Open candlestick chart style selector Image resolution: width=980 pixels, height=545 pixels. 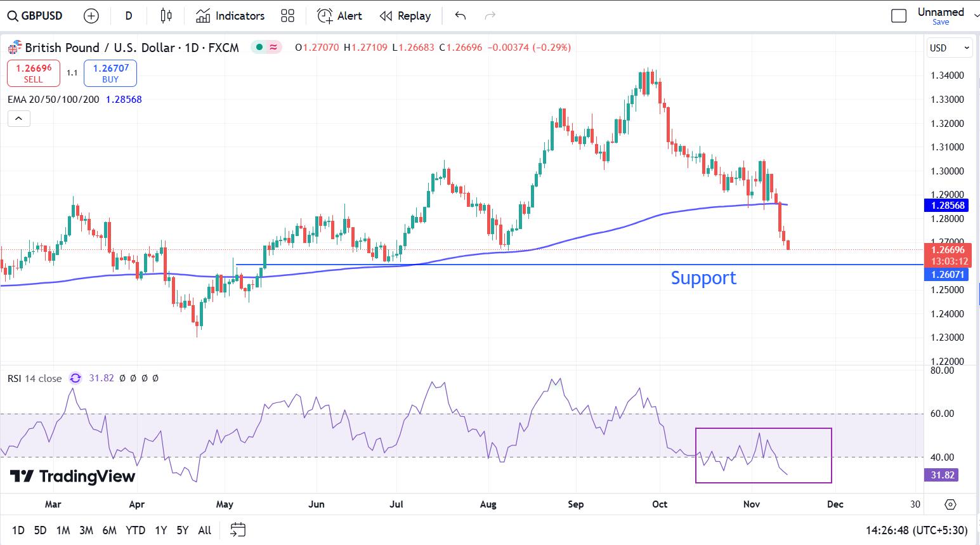(166, 16)
